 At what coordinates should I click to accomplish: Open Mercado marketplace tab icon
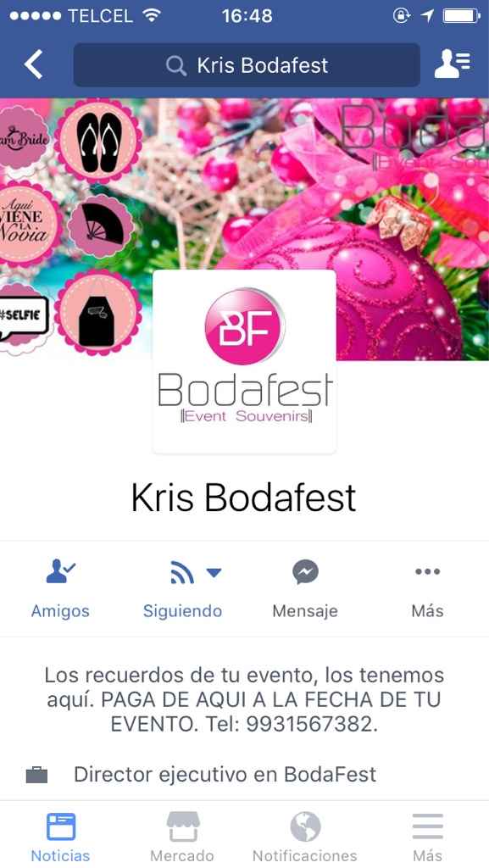click(x=182, y=826)
